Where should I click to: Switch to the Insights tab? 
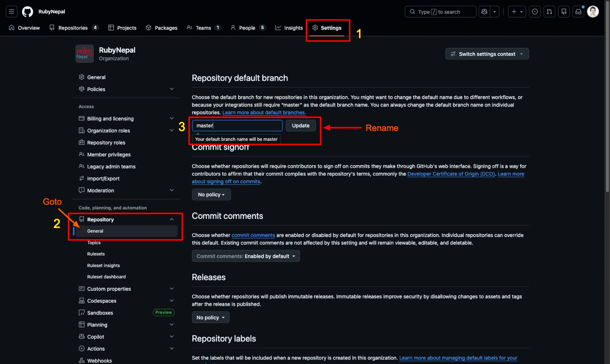tap(289, 28)
